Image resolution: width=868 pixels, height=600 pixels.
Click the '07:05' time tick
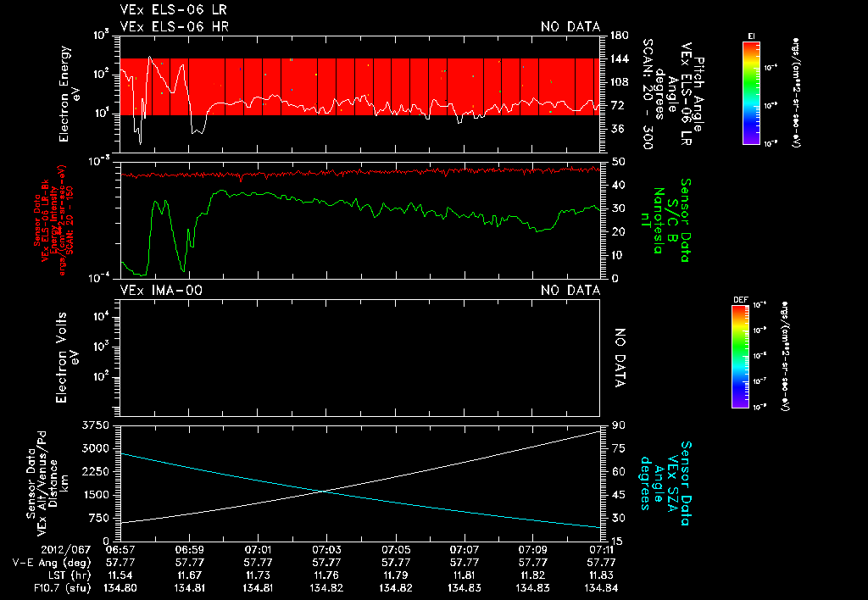395,550
